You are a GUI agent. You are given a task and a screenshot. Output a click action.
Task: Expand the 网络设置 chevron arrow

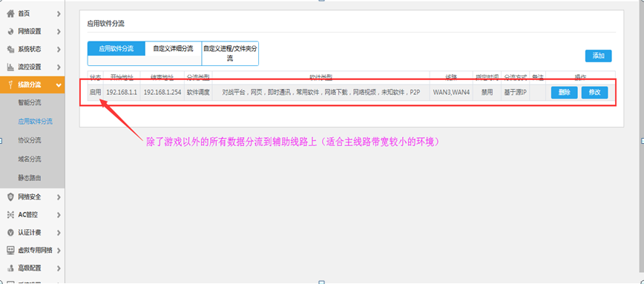click(59, 32)
